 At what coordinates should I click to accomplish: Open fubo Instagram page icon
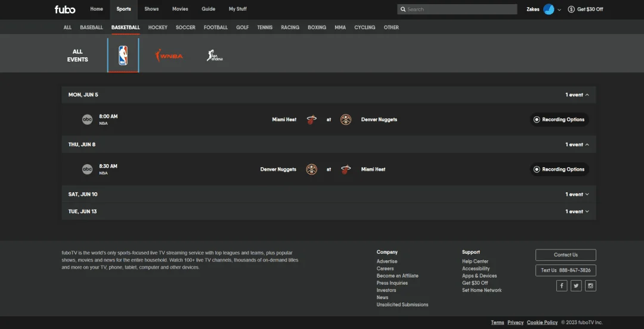coord(590,286)
